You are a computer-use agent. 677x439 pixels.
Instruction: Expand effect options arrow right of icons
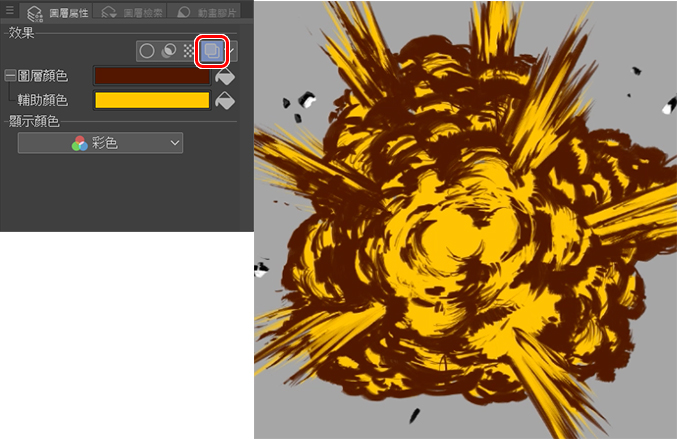coord(234,50)
